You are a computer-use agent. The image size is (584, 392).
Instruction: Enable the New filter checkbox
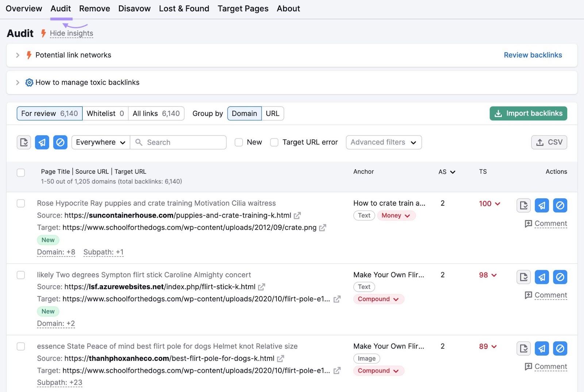point(239,142)
